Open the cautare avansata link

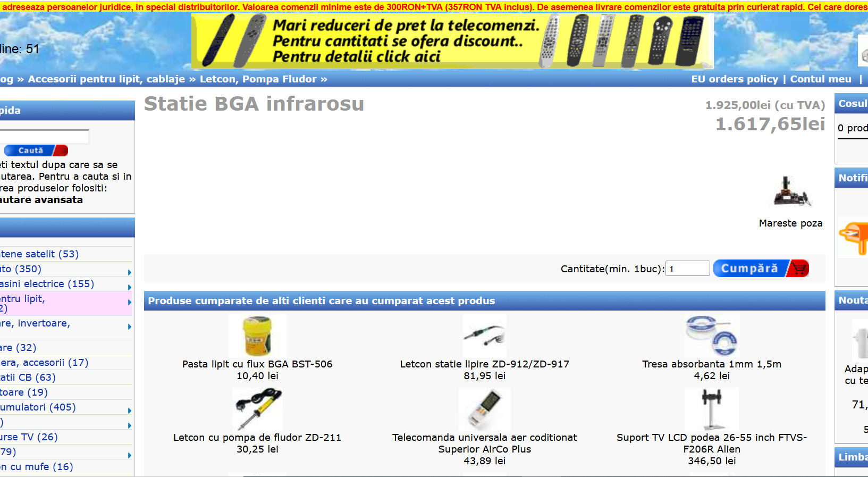[41, 200]
